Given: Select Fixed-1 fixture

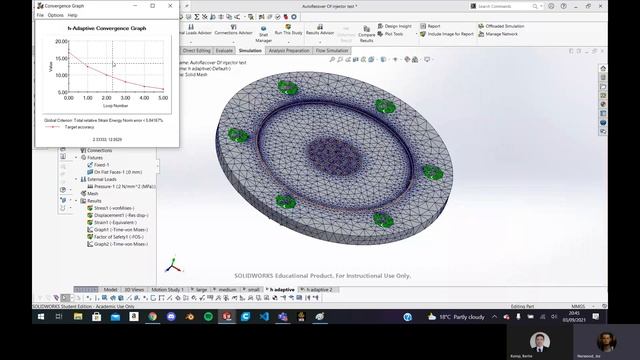Looking at the screenshot, I should pos(98,165).
